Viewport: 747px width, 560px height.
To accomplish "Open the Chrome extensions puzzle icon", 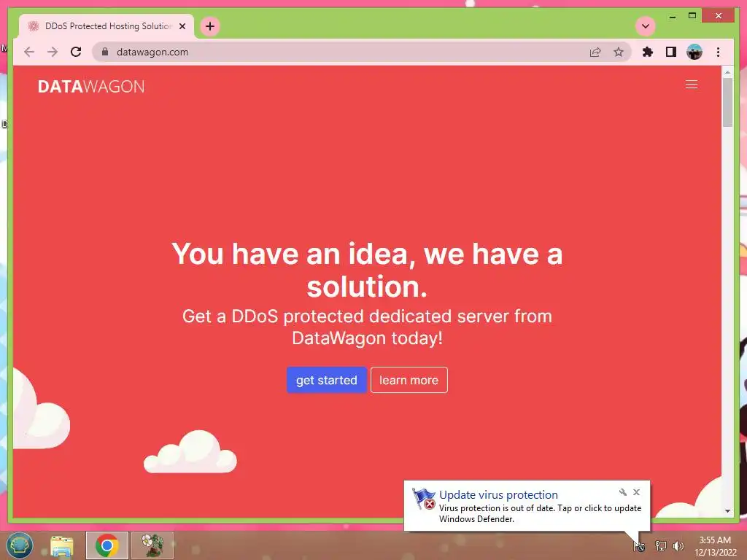I will click(x=648, y=52).
